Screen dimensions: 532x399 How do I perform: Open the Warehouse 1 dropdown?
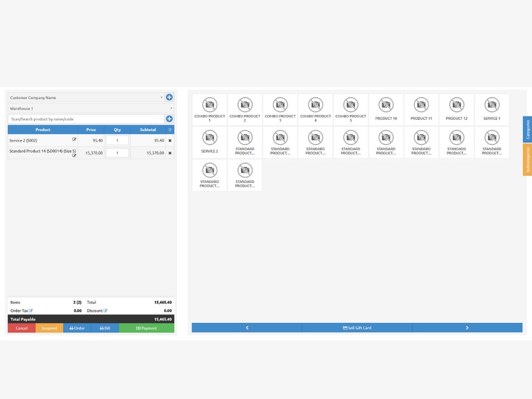tap(91, 108)
